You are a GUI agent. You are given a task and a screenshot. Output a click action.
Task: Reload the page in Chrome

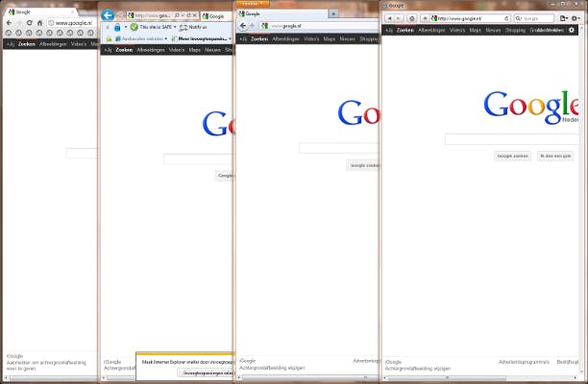tap(29, 23)
